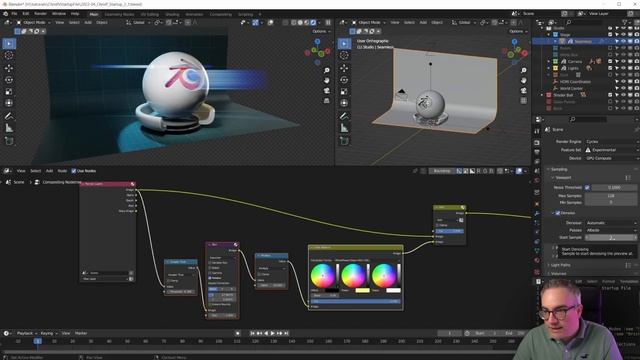Image resolution: width=640 pixels, height=360 pixels.
Task: Play the animation forward in timeline
Action: point(273,333)
